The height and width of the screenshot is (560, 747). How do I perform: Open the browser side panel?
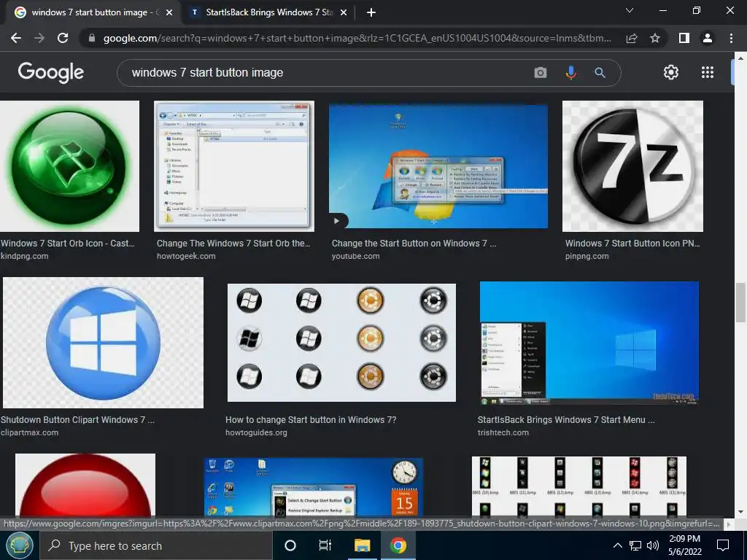coord(684,38)
